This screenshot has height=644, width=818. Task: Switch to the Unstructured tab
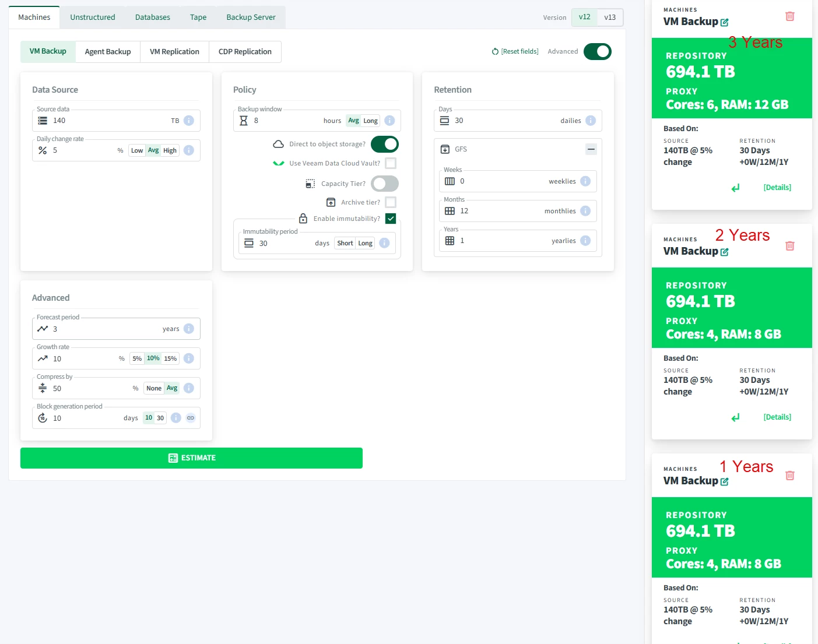point(93,17)
